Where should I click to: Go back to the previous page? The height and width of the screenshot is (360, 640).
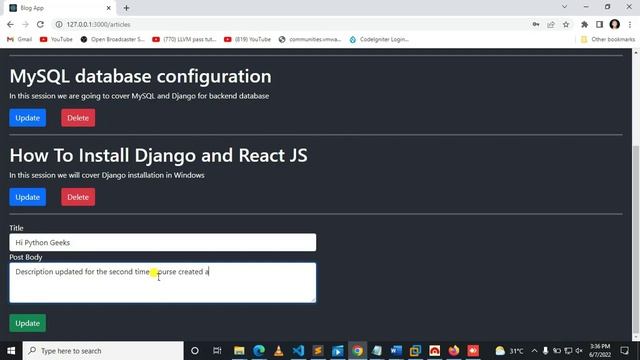click(10, 24)
